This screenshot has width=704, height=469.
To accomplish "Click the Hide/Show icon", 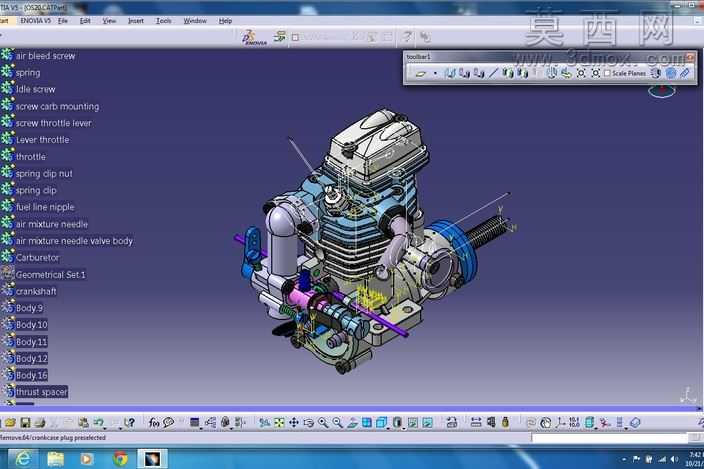I will pyautogui.click(x=413, y=422).
